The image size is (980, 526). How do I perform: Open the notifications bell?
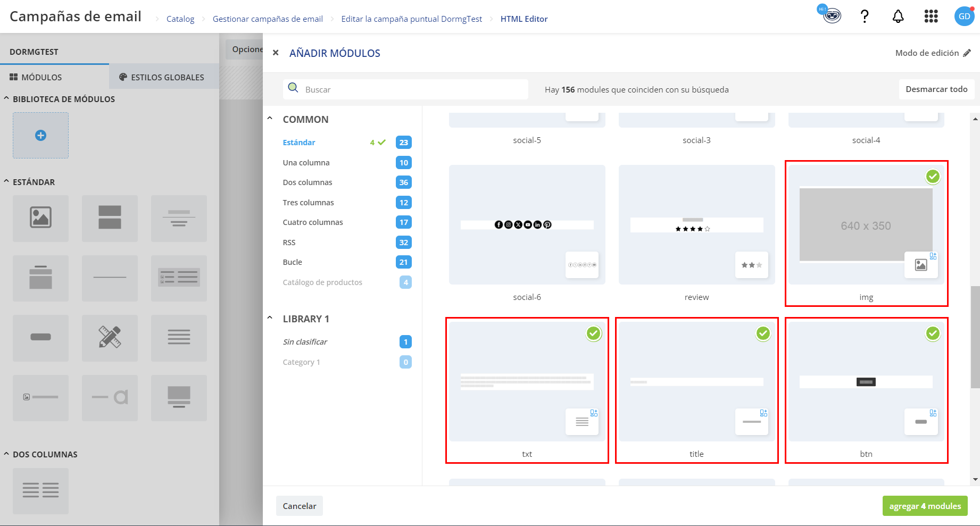(898, 16)
